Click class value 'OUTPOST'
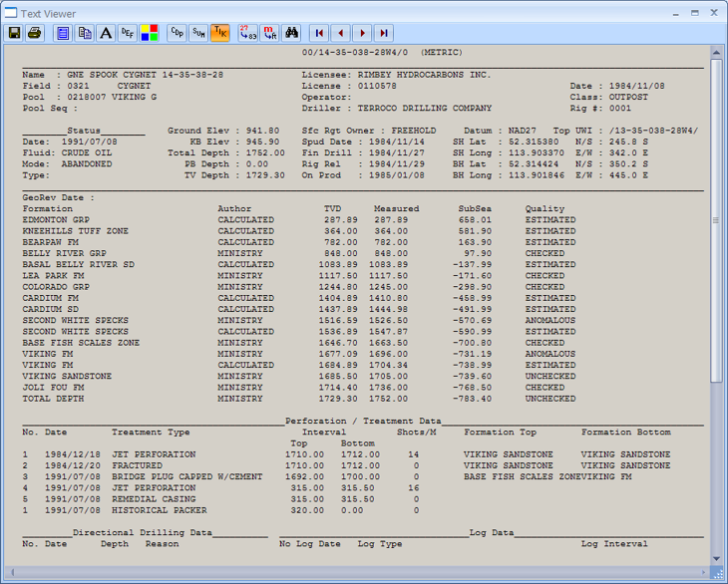 (628, 97)
